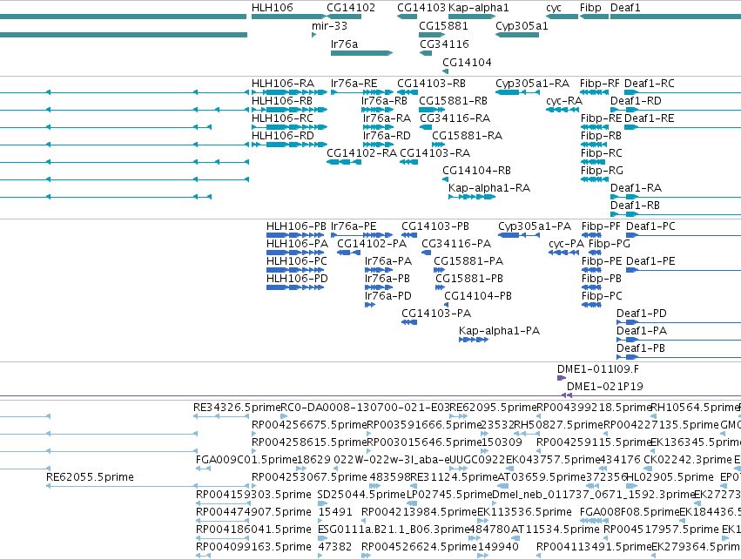Click transcript CG15881-RB label
This screenshot has height=560, width=741.
click(453, 101)
